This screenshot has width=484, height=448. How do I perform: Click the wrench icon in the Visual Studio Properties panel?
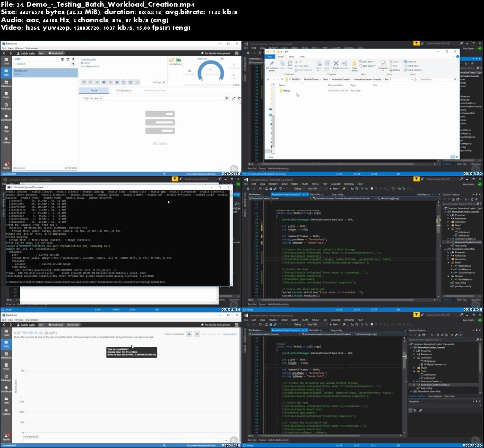420,410
